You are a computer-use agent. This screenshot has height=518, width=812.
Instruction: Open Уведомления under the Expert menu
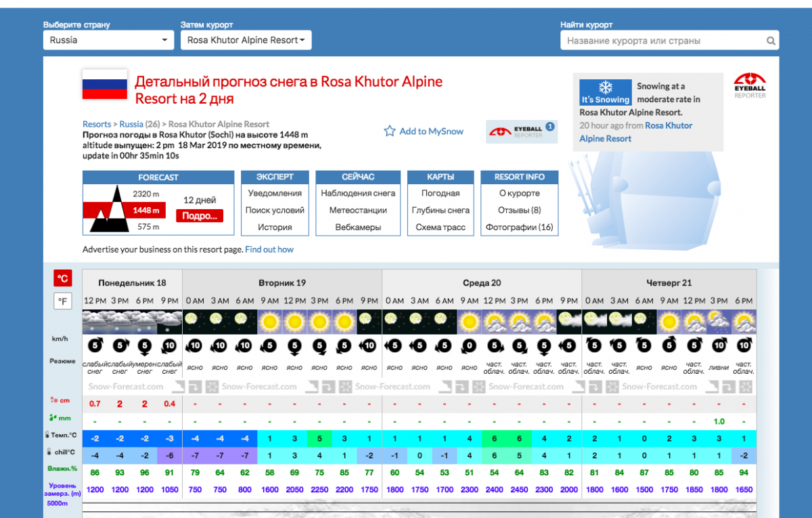(x=275, y=193)
